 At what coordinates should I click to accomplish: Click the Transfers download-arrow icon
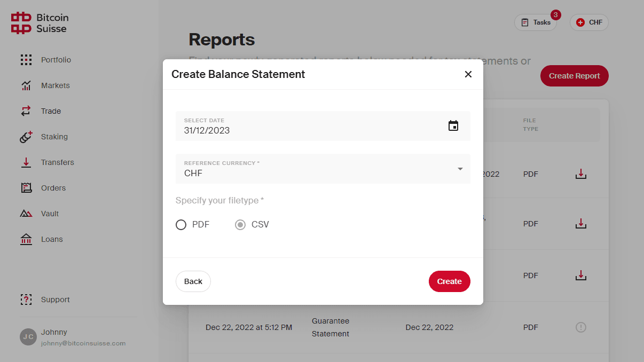point(26,162)
